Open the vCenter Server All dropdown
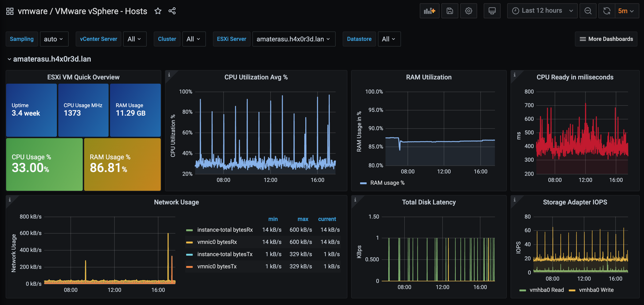 coord(135,39)
